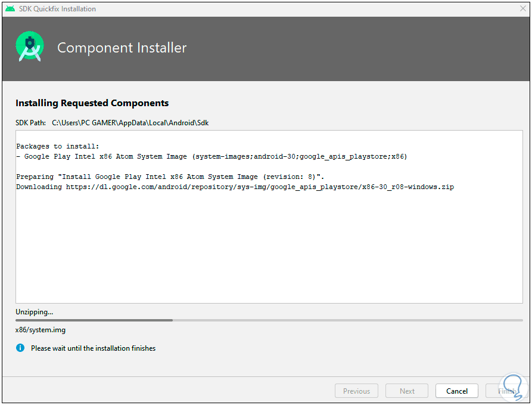The height and width of the screenshot is (405, 532).
Task: Click the Installing Requested Components heading
Action: coord(92,103)
